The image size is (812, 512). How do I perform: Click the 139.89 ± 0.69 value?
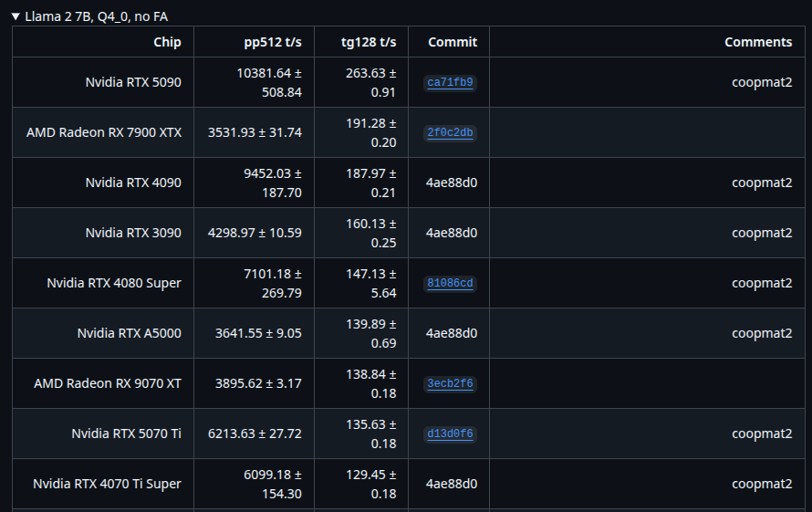370,333
